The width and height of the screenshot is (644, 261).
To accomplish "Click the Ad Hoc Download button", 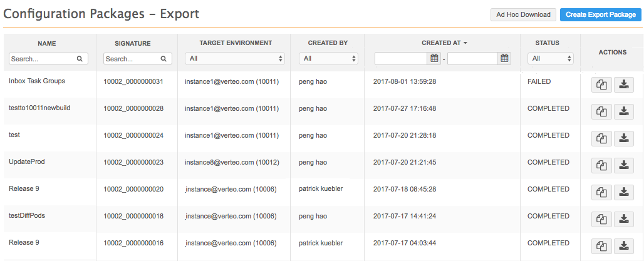I will pos(523,14).
